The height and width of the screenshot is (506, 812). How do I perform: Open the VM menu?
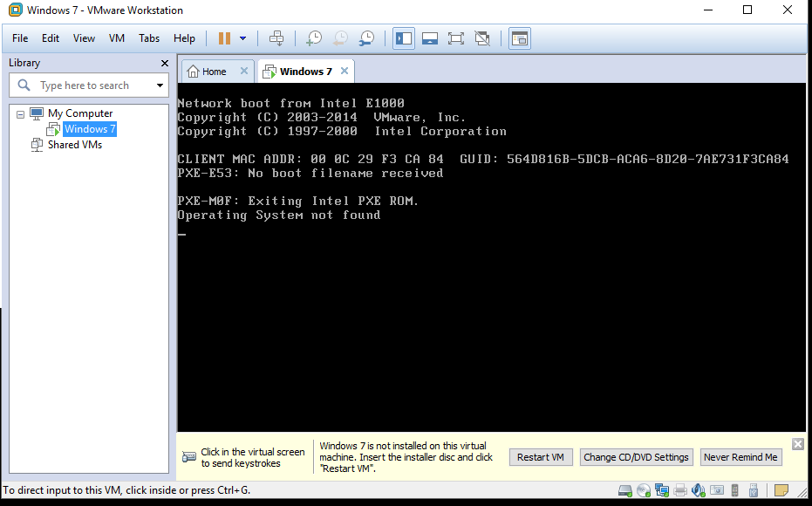click(x=117, y=38)
